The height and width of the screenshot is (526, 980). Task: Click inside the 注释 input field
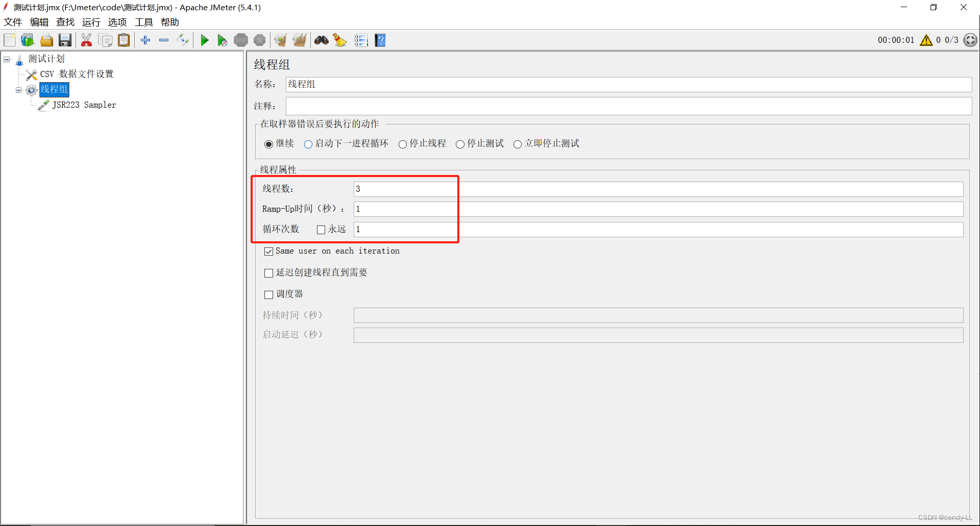510,106
